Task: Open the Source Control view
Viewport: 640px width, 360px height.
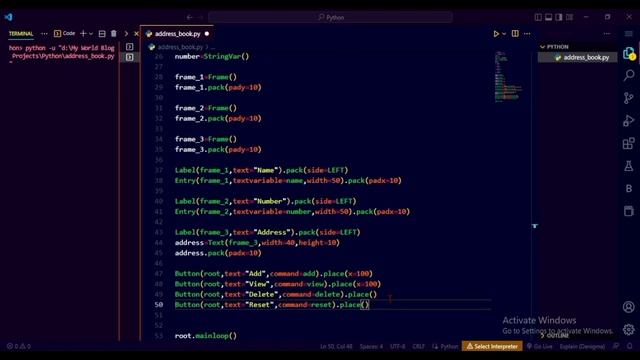Action: click(x=629, y=98)
